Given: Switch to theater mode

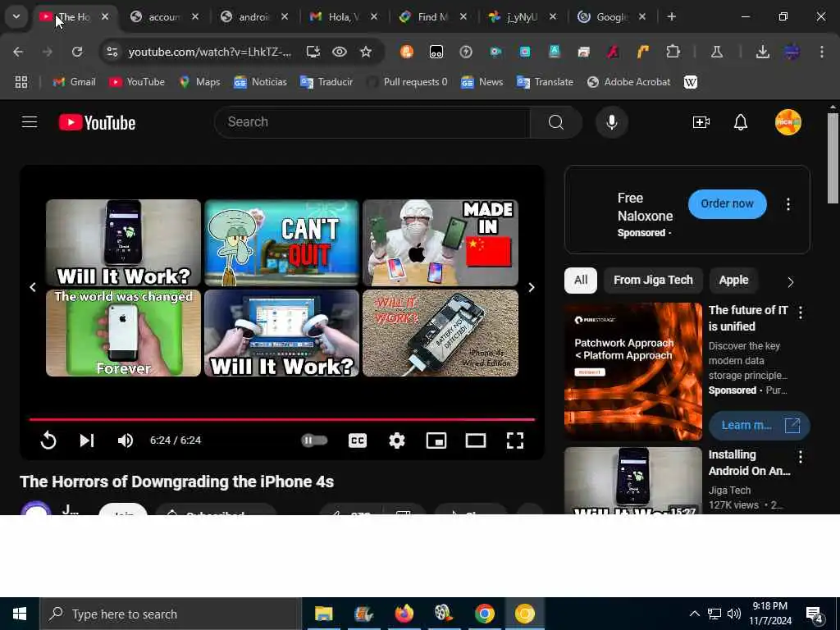Looking at the screenshot, I should pos(476,441).
